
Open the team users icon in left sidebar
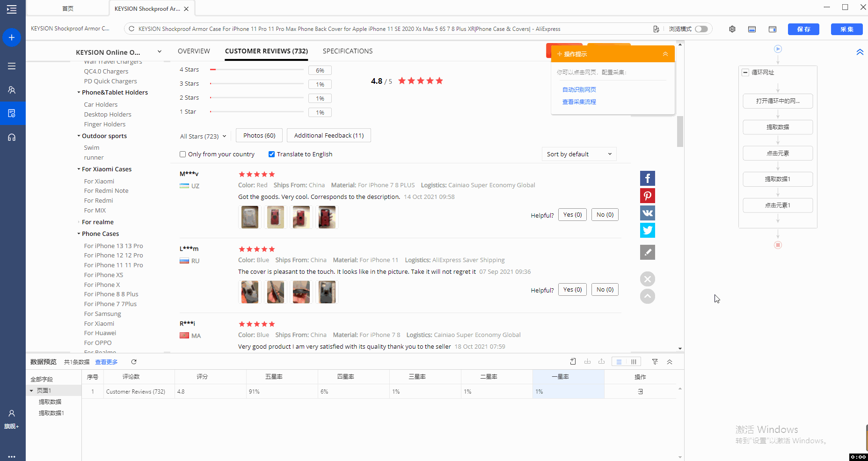coord(12,90)
